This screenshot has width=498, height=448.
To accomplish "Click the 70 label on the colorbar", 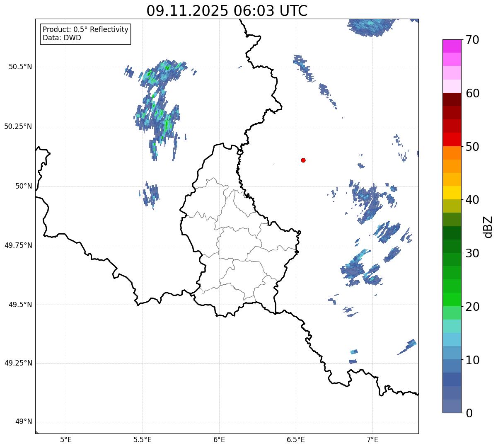I will [472, 40].
